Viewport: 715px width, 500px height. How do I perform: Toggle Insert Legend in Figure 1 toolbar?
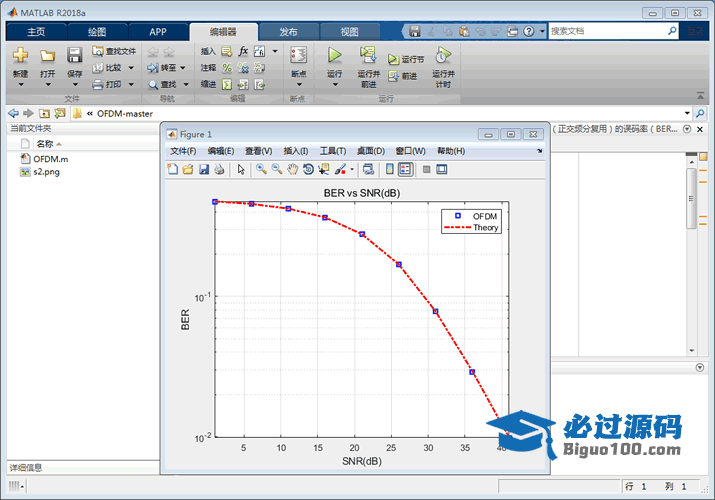coord(405,169)
